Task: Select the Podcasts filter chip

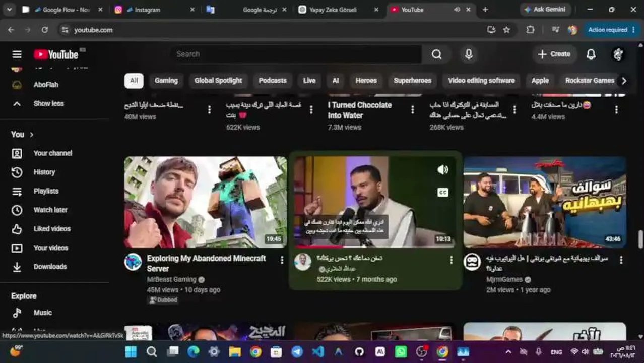Action: point(273,81)
